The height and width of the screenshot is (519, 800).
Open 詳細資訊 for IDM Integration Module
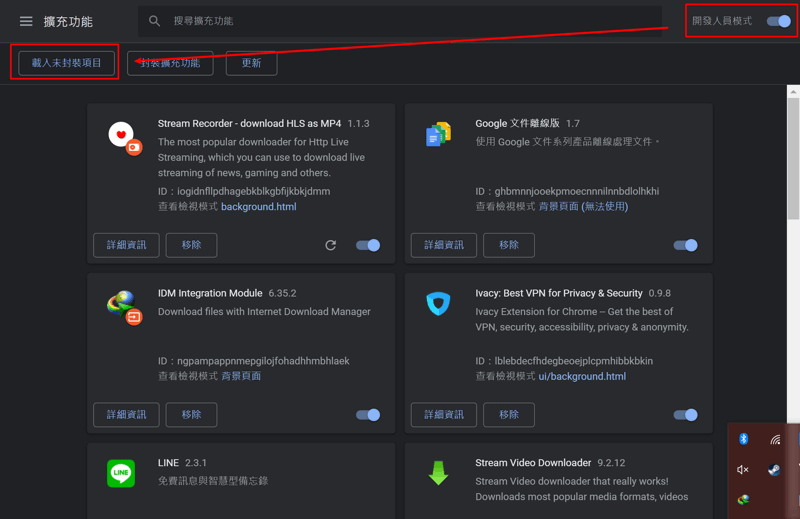126,415
